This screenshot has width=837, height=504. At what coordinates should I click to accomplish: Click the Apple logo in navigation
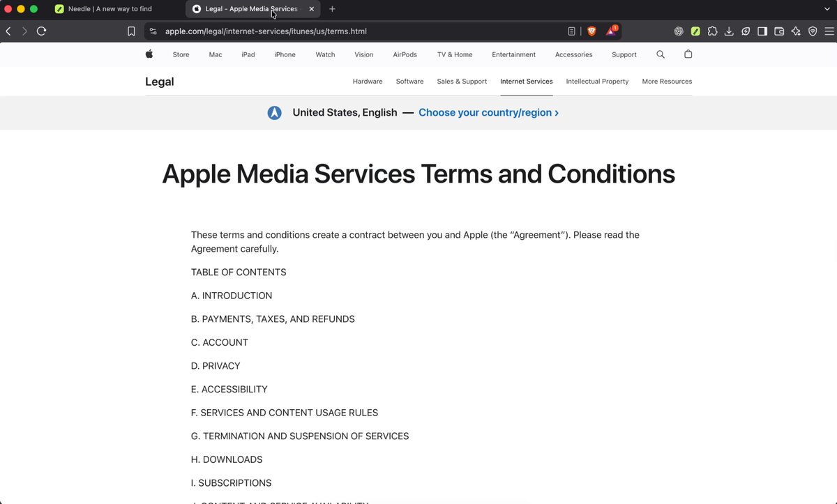click(x=149, y=54)
